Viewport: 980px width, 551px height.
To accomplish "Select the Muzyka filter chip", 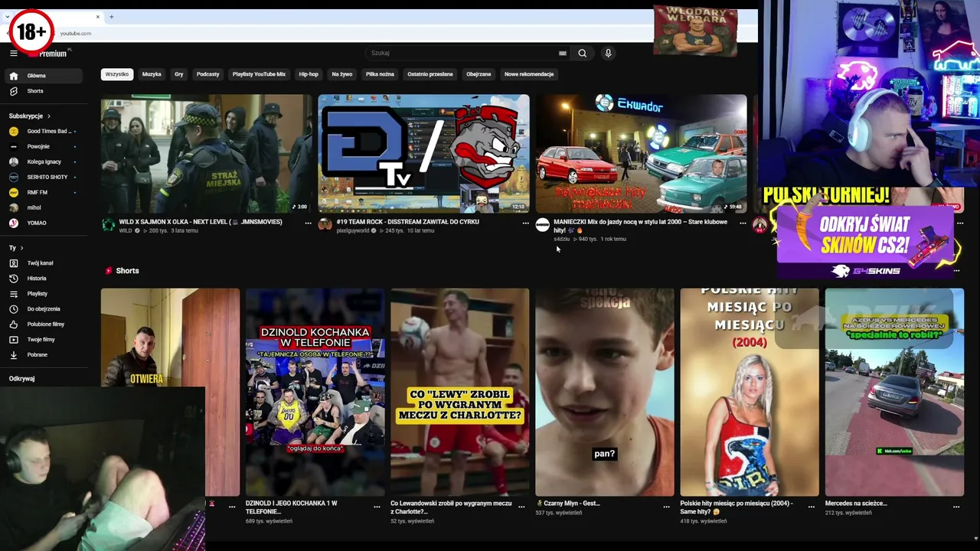I will (x=152, y=74).
